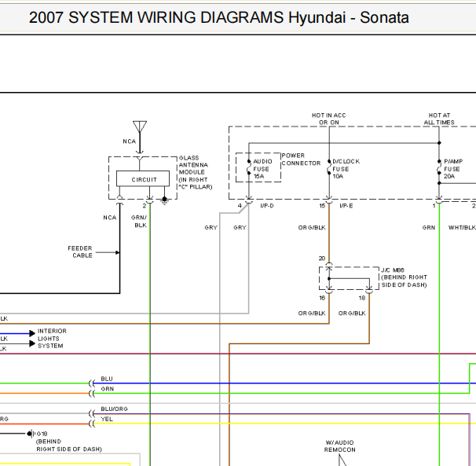Select the 'FEEDER CABLE' label

tap(80, 251)
